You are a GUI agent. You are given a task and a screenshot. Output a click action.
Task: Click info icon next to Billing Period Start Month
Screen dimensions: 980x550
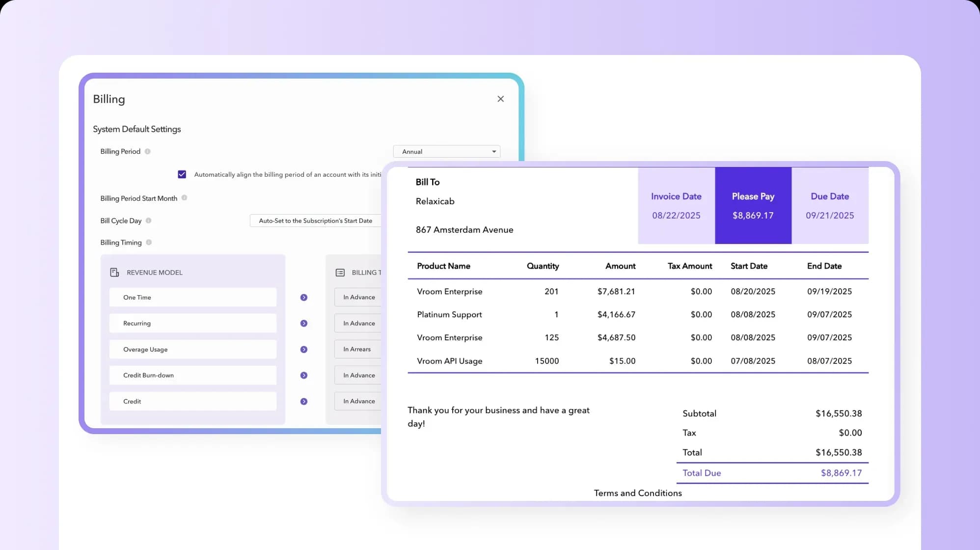click(x=184, y=198)
